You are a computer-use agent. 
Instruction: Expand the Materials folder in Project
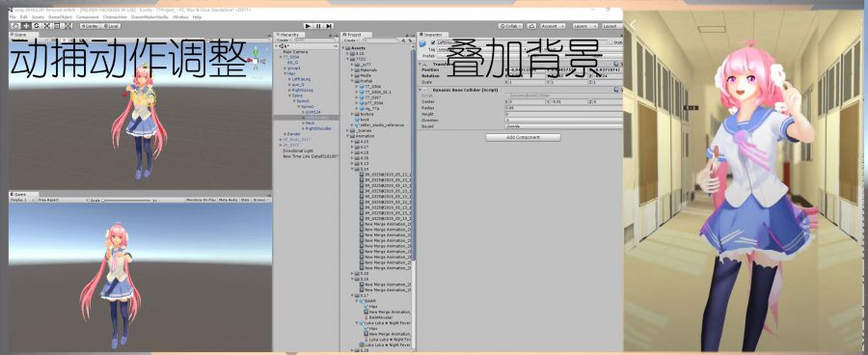coord(352,70)
